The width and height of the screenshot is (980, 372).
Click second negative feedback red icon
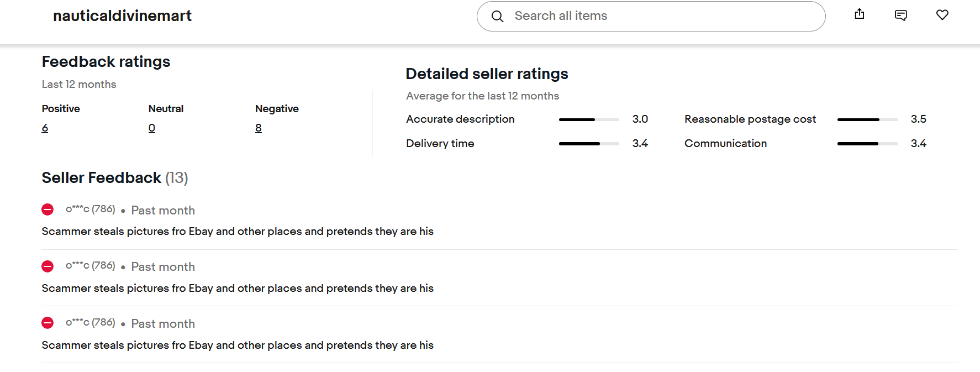click(48, 266)
